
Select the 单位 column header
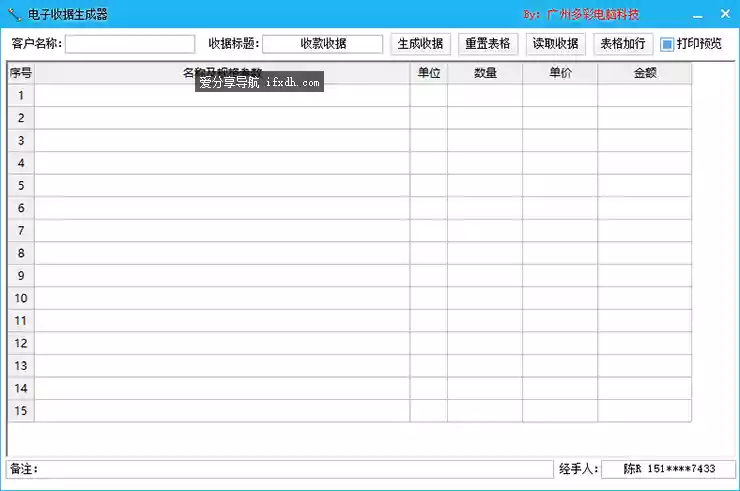428,73
